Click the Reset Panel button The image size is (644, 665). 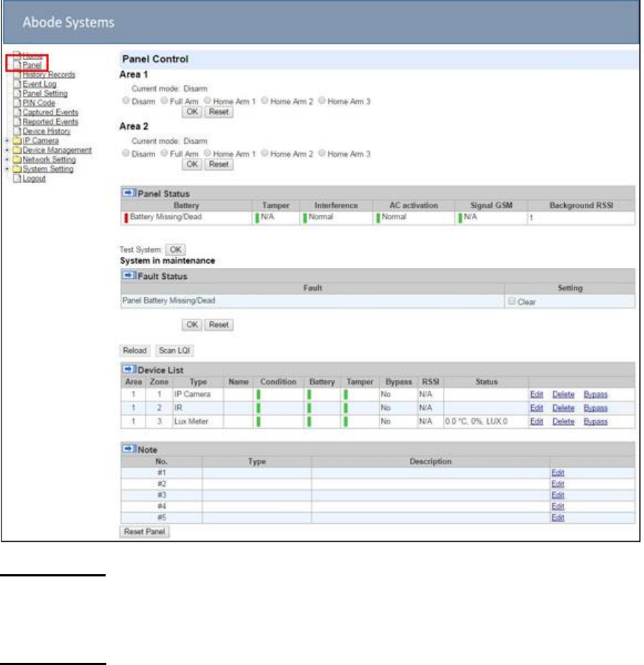[144, 531]
